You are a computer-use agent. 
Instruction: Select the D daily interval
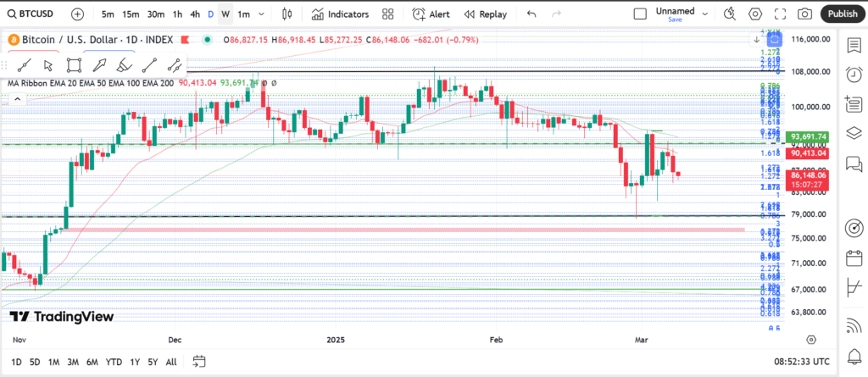click(x=210, y=14)
